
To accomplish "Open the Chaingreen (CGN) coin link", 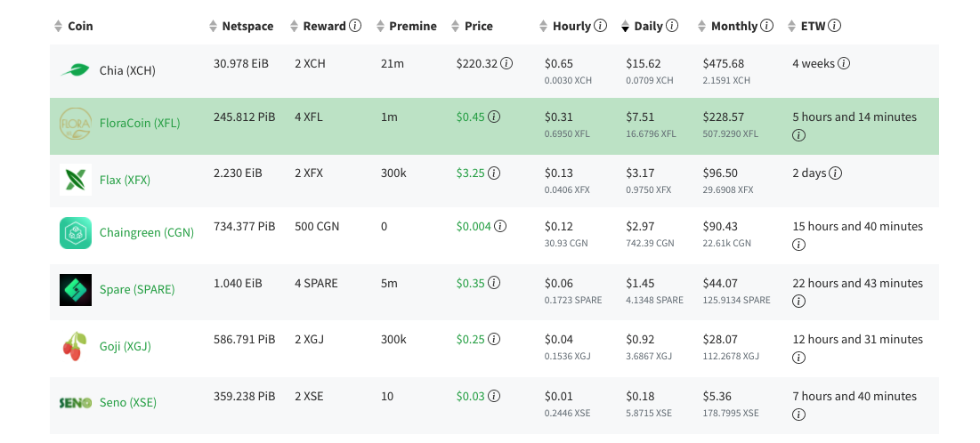I will 147,233.
